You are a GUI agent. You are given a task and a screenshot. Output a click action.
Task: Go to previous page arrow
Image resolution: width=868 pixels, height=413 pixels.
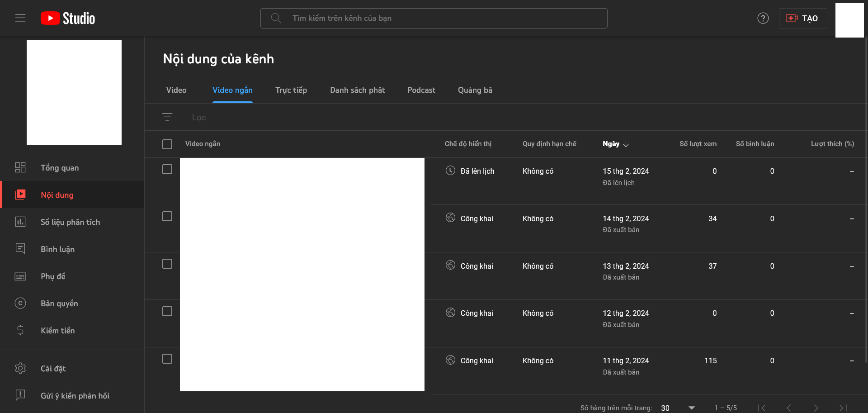789,408
